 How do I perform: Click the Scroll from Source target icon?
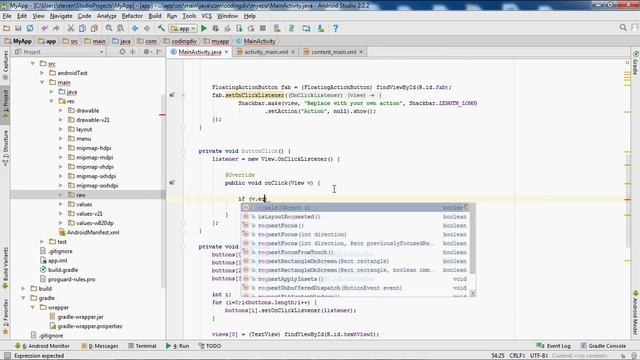(x=122, y=52)
